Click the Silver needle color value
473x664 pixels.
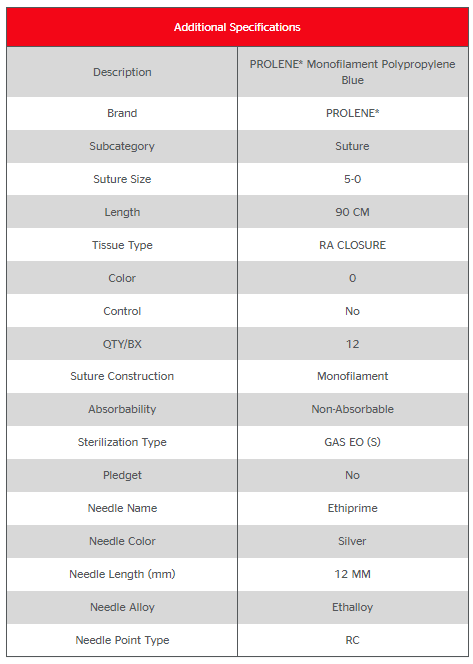pos(352,541)
